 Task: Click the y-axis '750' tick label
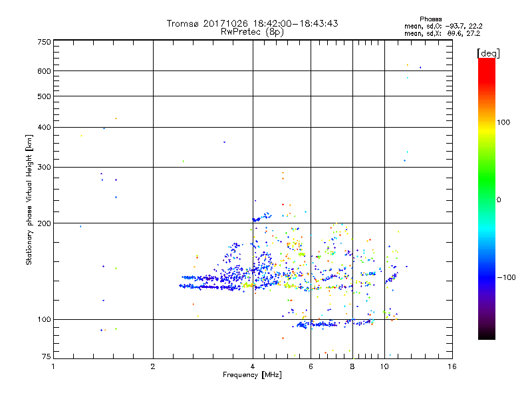pos(44,42)
